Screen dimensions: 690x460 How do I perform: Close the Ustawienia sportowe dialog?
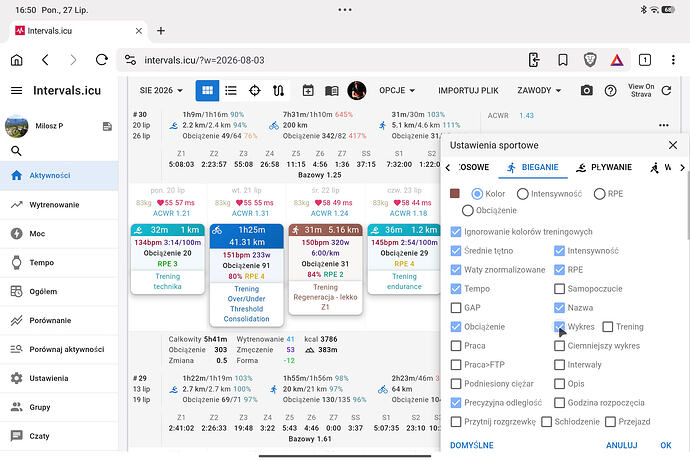tap(673, 145)
